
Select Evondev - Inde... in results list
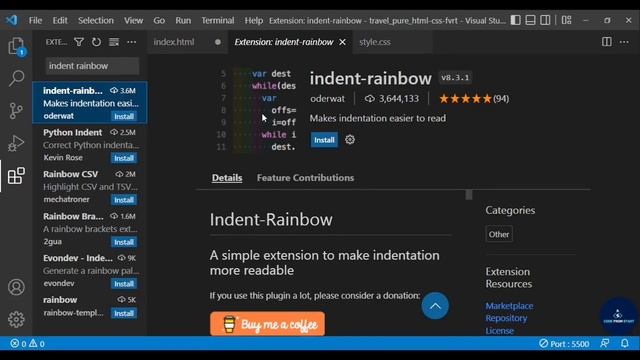[90, 270]
